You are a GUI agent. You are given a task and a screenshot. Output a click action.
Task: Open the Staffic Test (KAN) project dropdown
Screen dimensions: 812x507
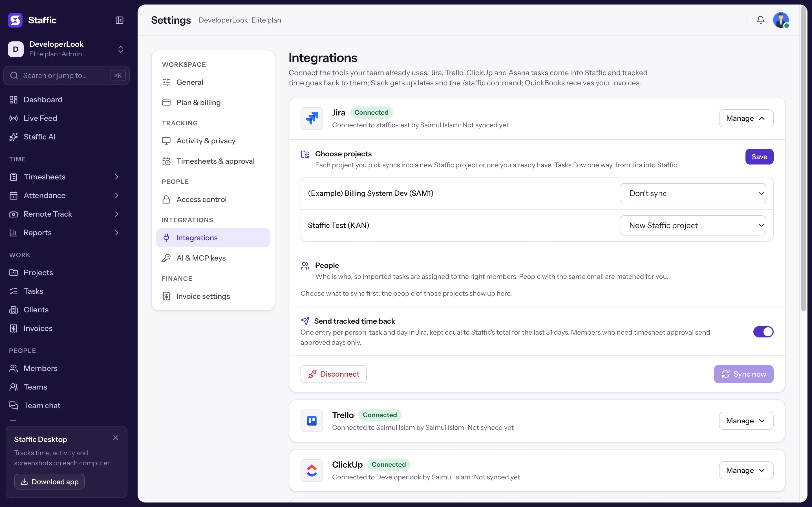(x=693, y=225)
